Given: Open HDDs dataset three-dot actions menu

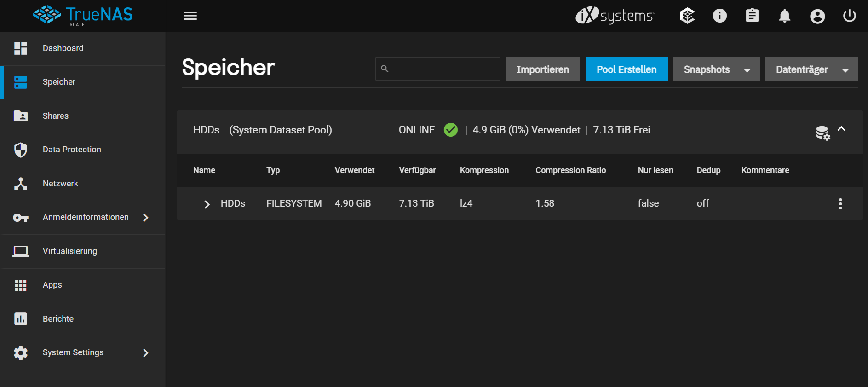Looking at the screenshot, I should [840, 204].
